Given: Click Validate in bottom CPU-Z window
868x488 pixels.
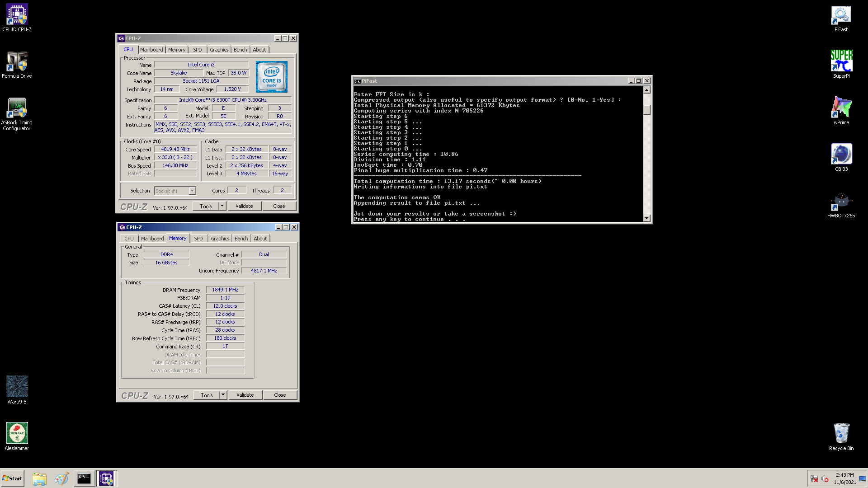Looking at the screenshot, I should click(245, 395).
